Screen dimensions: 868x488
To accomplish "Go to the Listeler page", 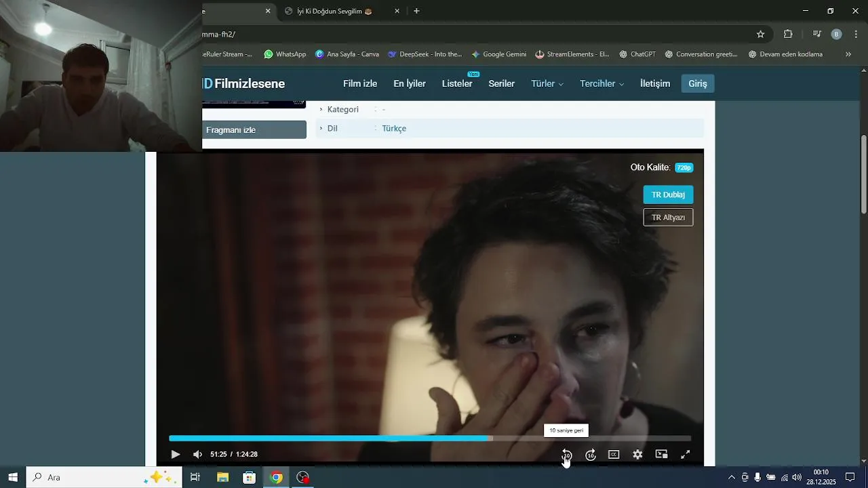I will pyautogui.click(x=457, y=83).
